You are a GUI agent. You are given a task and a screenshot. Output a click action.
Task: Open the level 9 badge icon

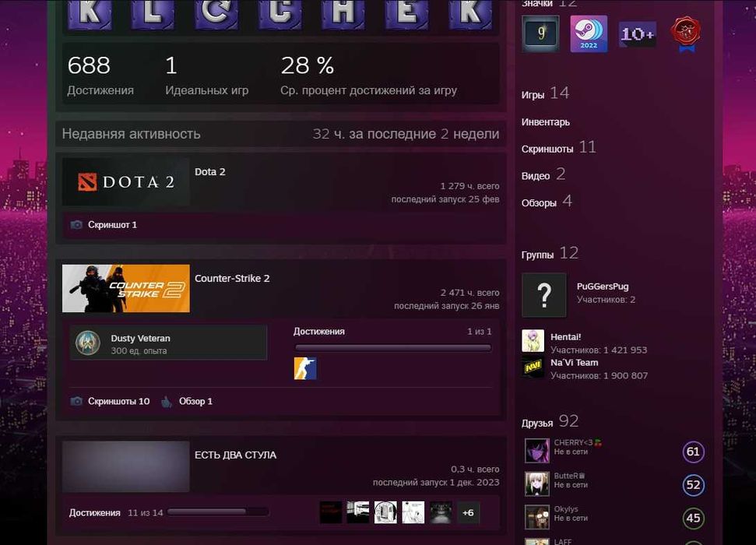click(x=540, y=33)
